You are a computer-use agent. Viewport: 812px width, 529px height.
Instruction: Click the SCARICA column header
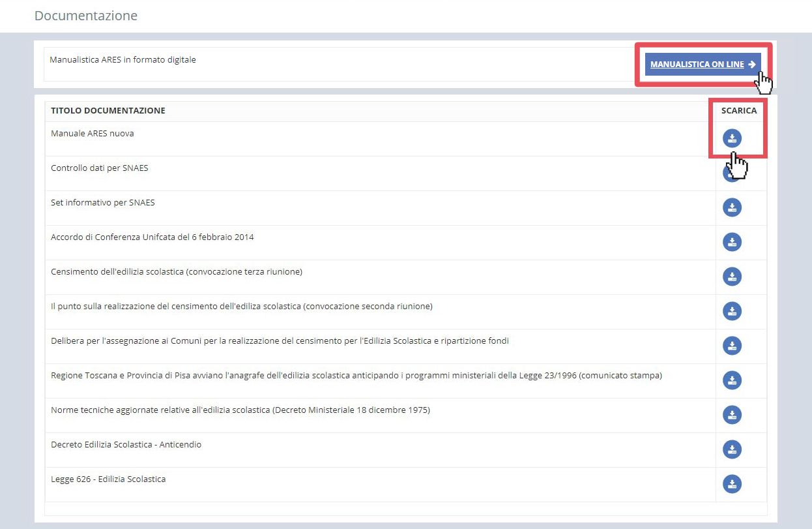(x=738, y=111)
